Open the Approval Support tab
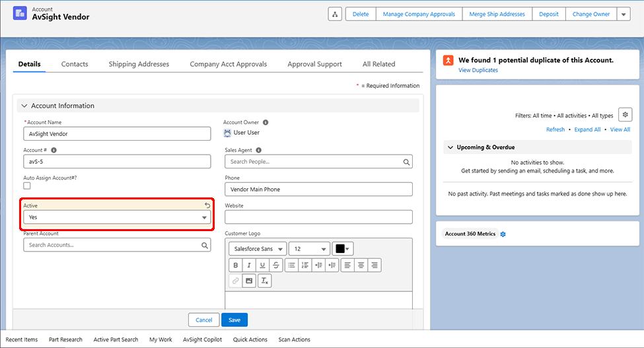 point(314,64)
